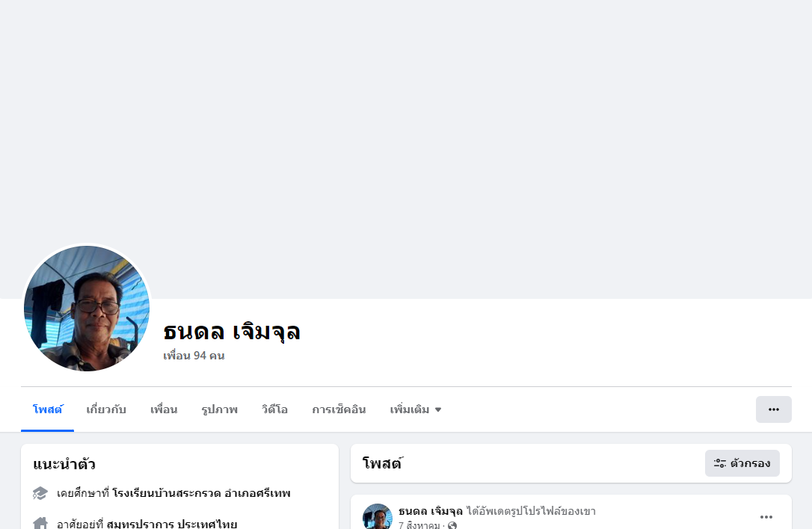This screenshot has height=529, width=812.
Task: View the รูปภาพ tab
Action: coord(220,409)
